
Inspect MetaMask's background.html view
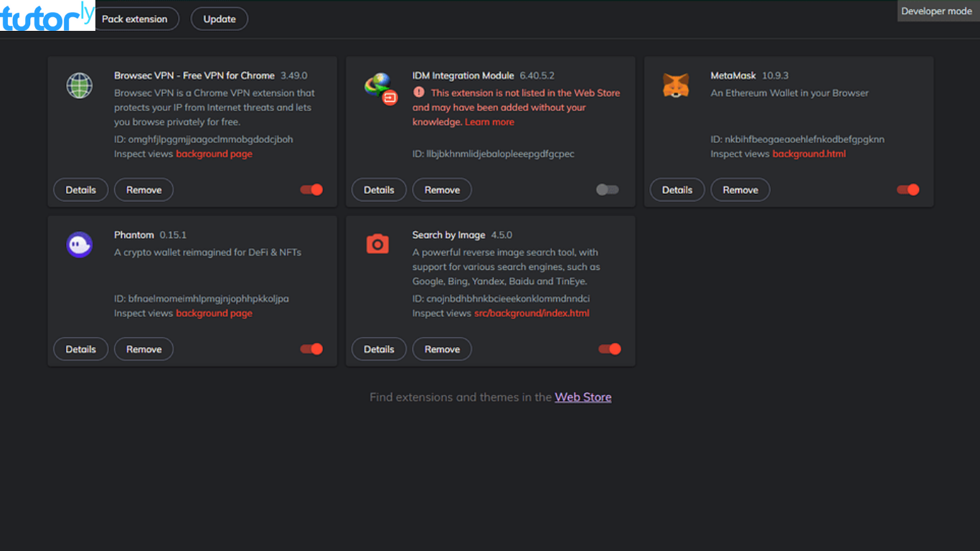[809, 154]
